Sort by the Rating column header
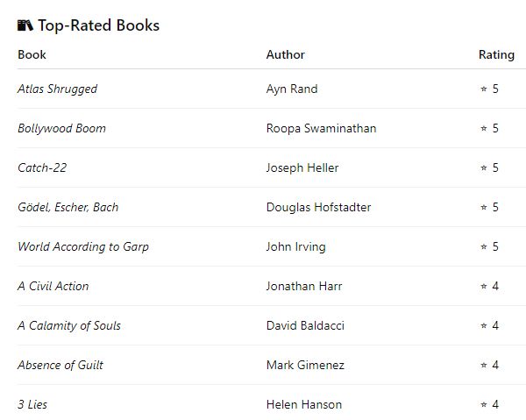 point(496,54)
